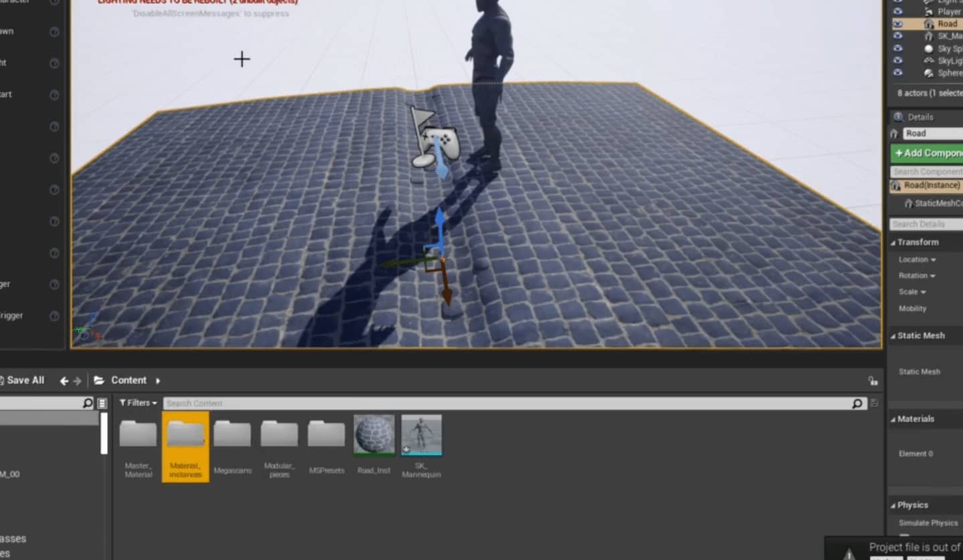
Task: Hide the SkyLight actor using its eye icon
Action: [x=898, y=61]
